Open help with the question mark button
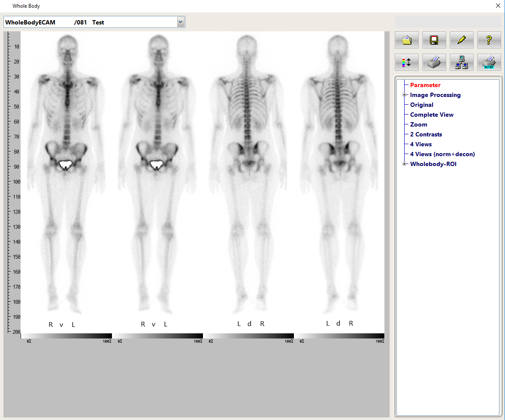505x420 pixels. (x=489, y=40)
